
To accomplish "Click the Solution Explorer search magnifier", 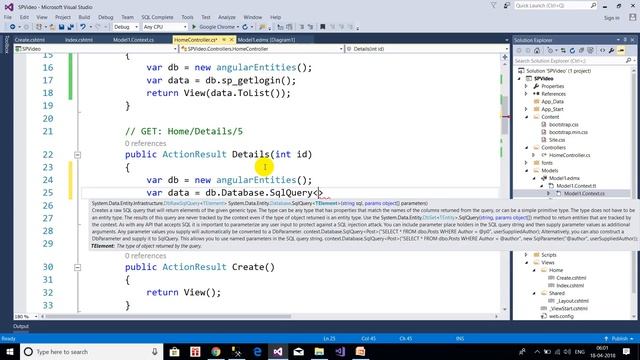I will click(628, 60).
